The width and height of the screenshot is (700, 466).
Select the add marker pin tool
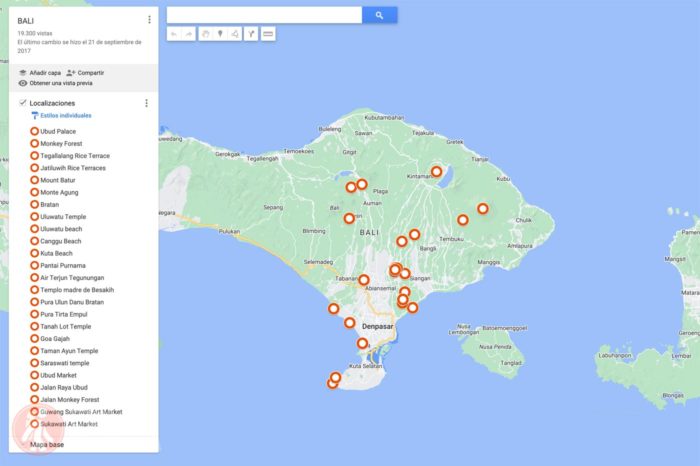pos(220,34)
